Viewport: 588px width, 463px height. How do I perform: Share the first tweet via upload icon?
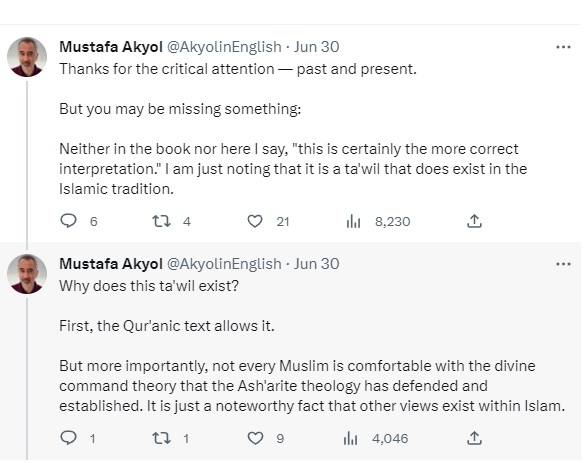coord(474,221)
